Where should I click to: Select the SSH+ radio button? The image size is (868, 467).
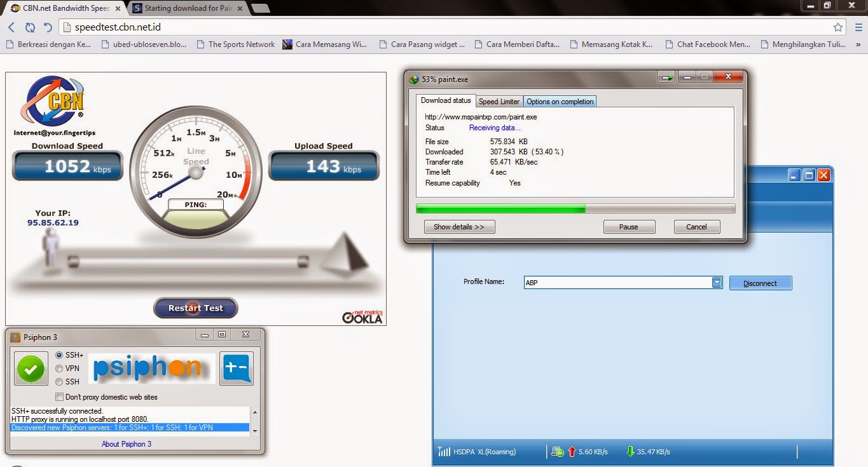pos(60,355)
